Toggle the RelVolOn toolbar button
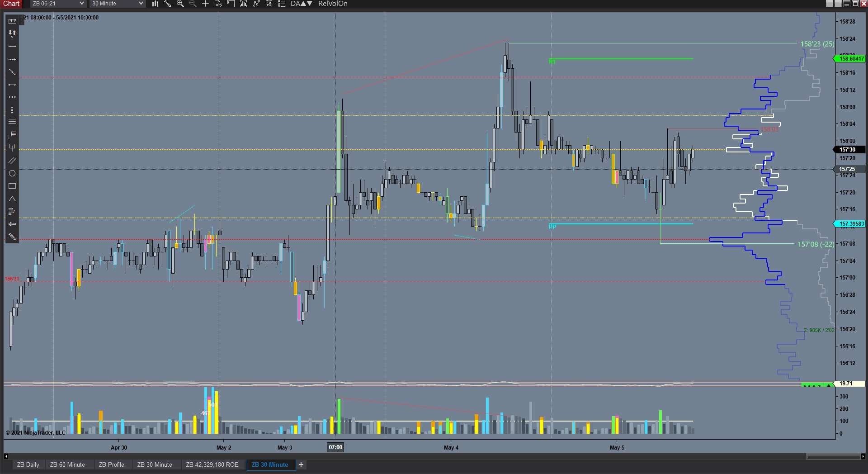The height and width of the screenshot is (474, 868). click(x=333, y=4)
